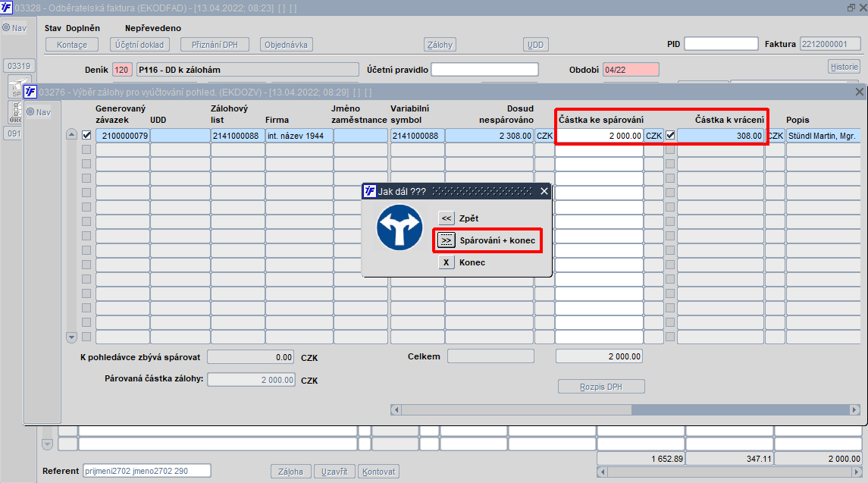
Task: Click the scroll down arrow in main window list
Action: (47, 444)
